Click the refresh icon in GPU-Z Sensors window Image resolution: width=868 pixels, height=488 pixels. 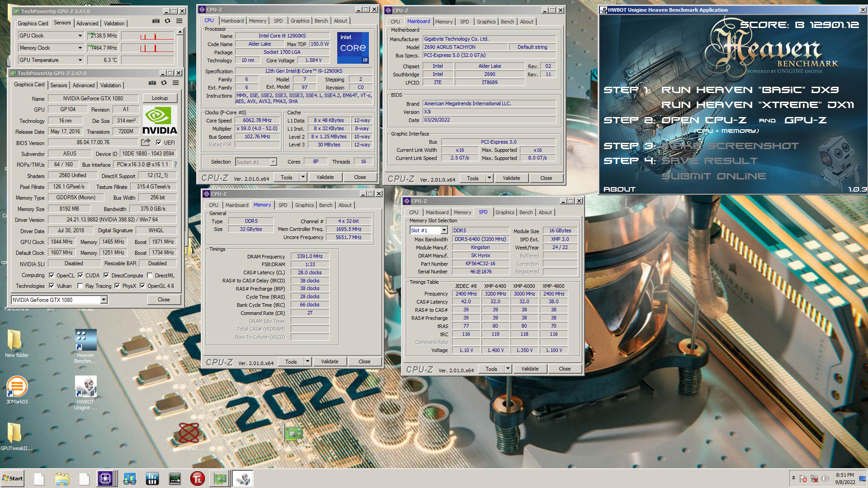pos(167,21)
